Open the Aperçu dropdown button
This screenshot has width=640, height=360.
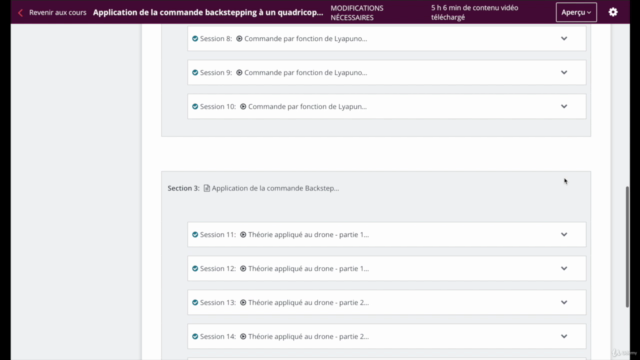point(576,12)
